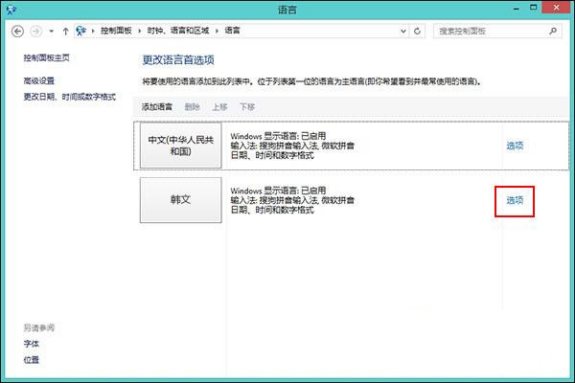
Task: Click the breadcrumb arrow after 控制面板
Action: 139,31
